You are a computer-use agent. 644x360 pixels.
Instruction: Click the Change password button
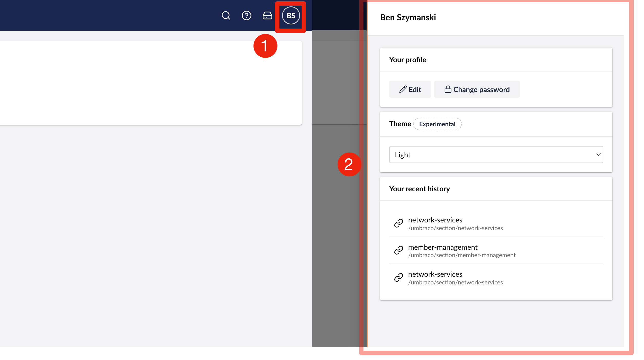(x=477, y=89)
